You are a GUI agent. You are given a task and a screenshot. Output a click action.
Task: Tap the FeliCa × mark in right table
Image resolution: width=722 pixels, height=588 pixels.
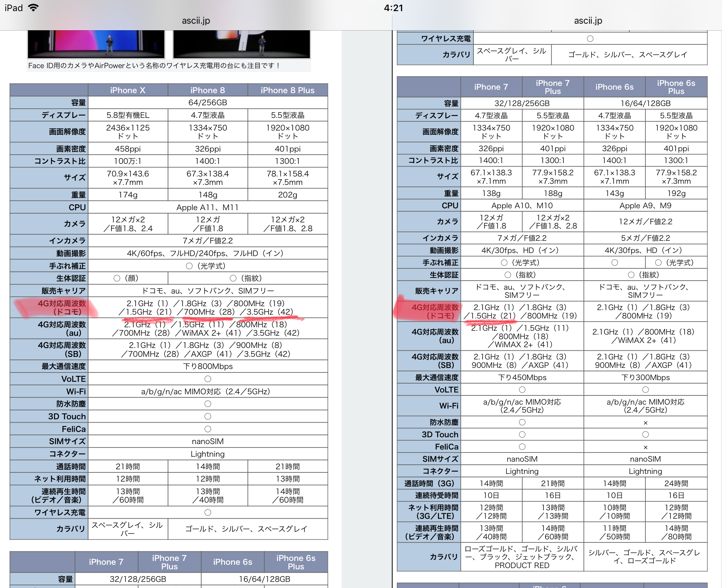point(645,447)
